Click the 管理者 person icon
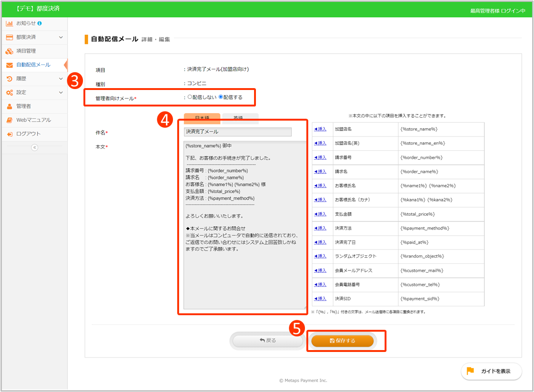Viewport: 534px width, 392px height. [9, 106]
